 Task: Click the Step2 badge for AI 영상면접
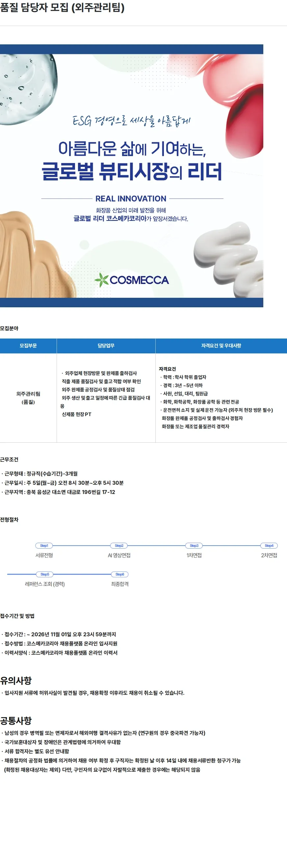119,546
